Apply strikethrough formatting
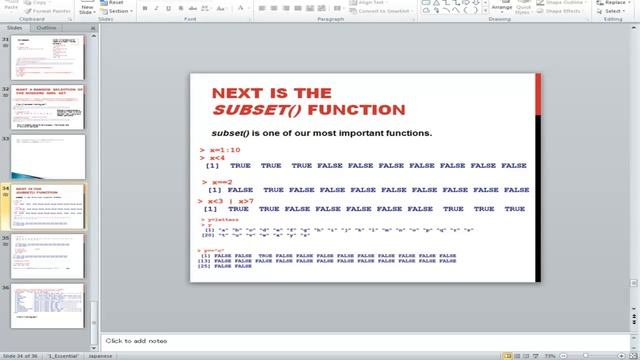This screenshot has height=360, width=640. point(193,9)
